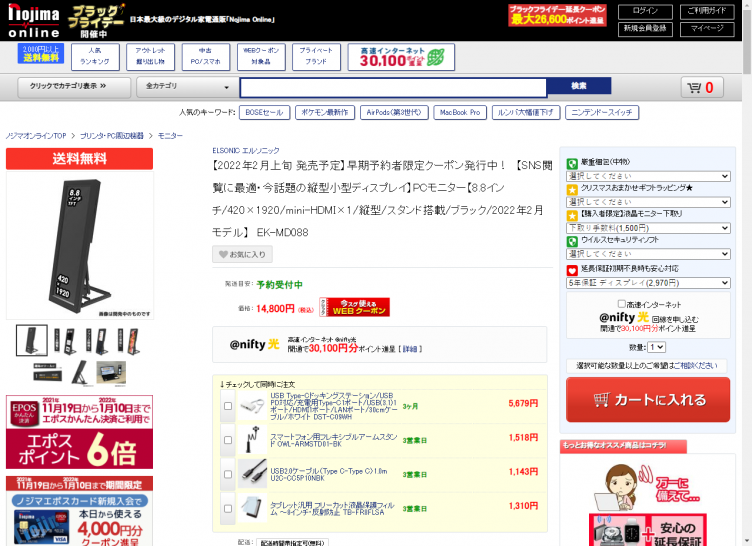The image size is (752, 546).
Task: Click the ルンバ大幅値下げ keyword link
Action: [x=526, y=113]
